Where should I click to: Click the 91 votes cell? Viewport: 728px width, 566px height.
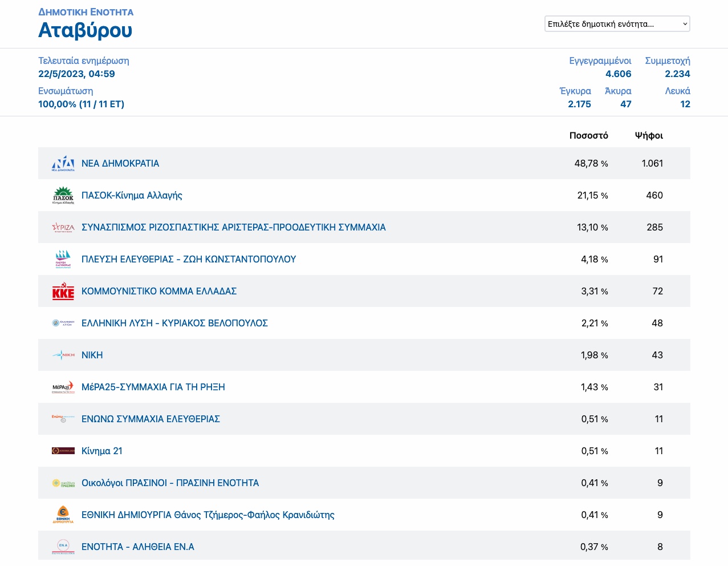point(658,259)
